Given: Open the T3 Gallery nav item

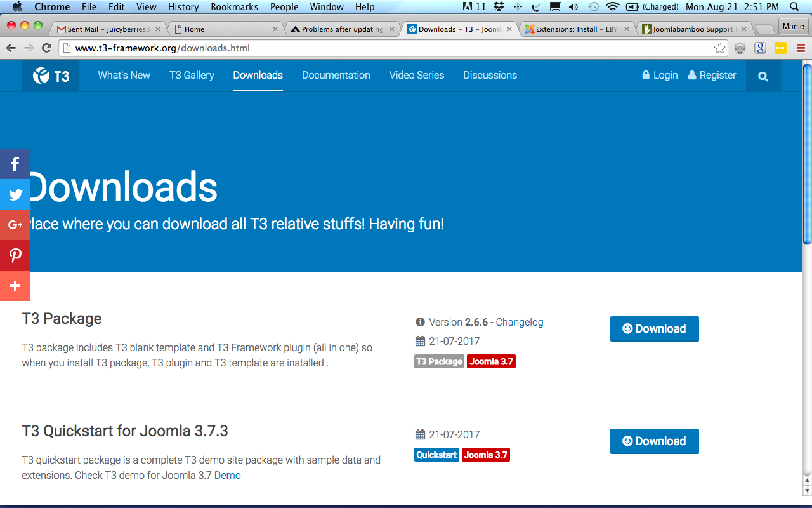Looking at the screenshot, I should (x=192, y=75).
